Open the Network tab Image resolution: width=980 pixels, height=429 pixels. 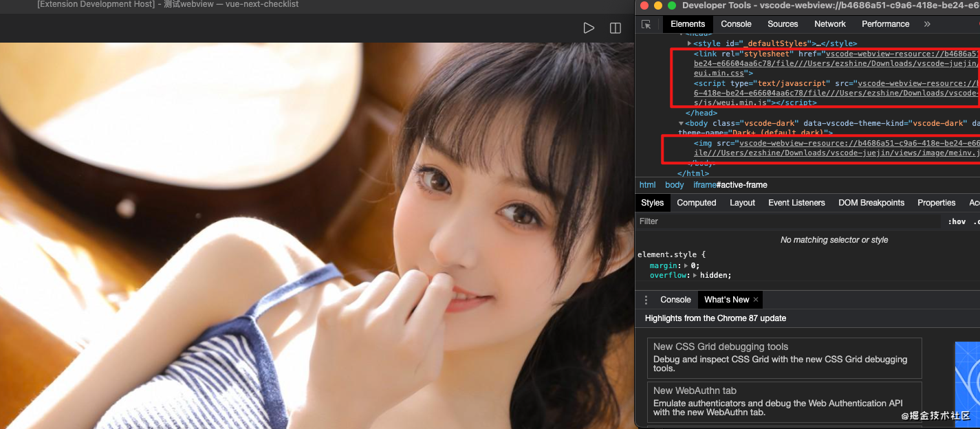coord(830,24)
